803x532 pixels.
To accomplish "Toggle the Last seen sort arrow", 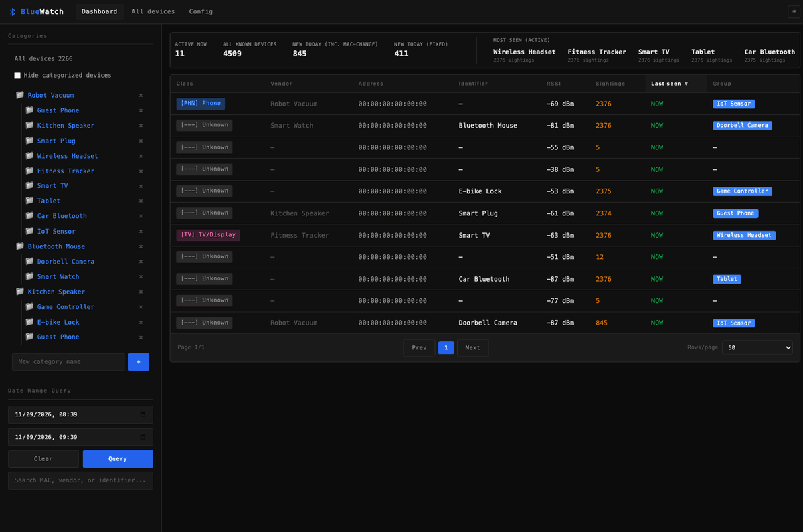I will [x=686, y=84].
